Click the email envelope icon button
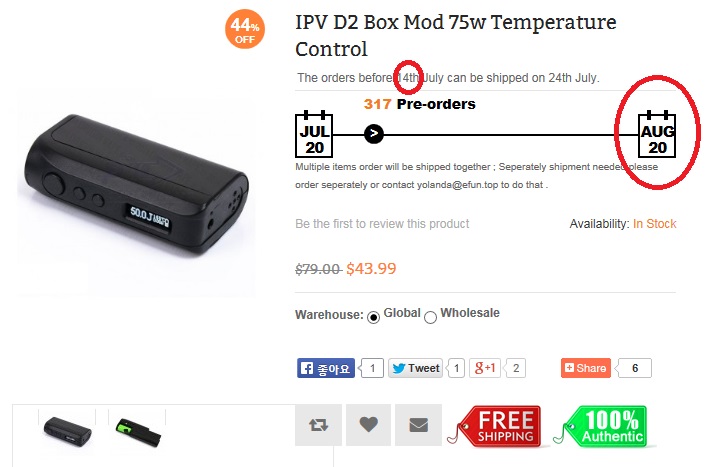Viewport: 705px width, 467px height. 418,425
